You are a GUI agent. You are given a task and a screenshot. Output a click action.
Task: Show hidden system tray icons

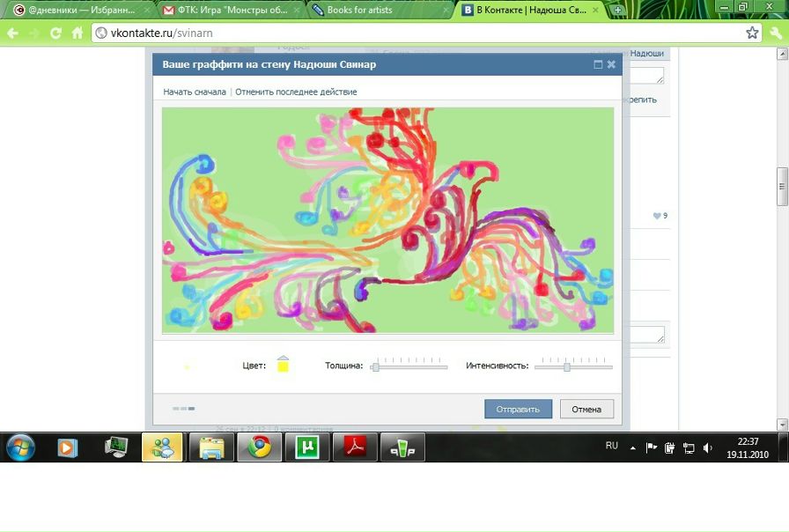[632, 447]
